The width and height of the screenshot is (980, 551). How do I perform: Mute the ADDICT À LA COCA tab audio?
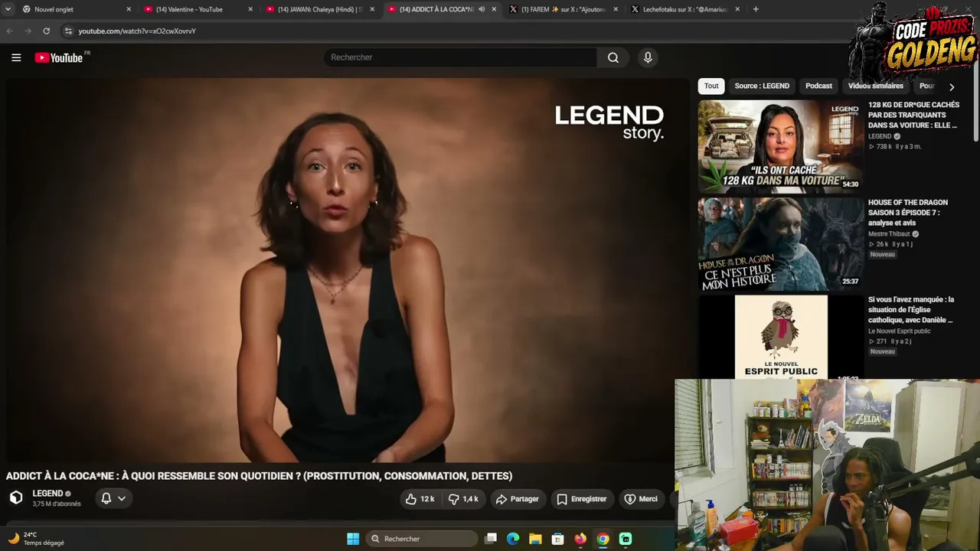click(x=482, y=9)
